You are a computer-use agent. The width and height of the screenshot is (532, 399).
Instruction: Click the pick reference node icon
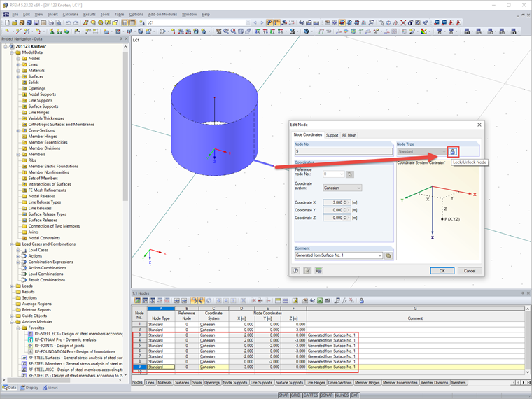coord(350,174)
